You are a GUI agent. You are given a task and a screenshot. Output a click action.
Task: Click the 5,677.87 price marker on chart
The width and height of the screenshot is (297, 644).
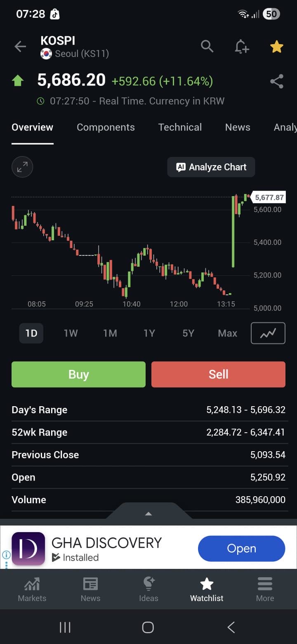coord(269,197)
